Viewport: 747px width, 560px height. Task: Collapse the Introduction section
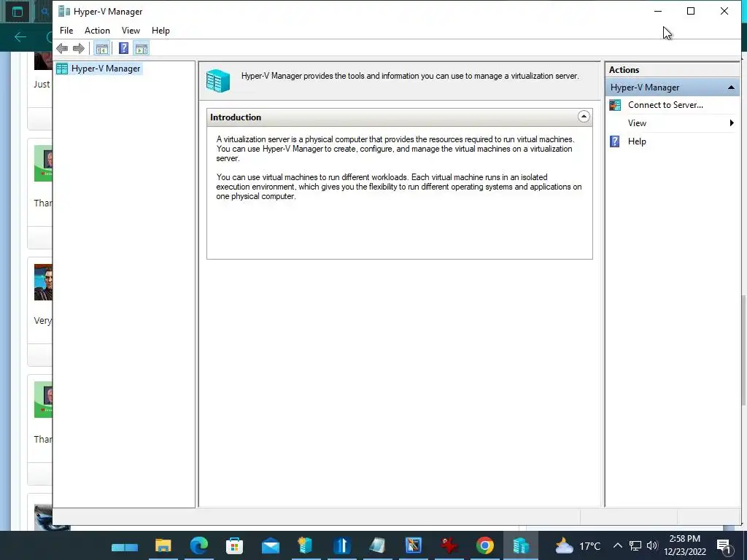(x=584, y=117)
